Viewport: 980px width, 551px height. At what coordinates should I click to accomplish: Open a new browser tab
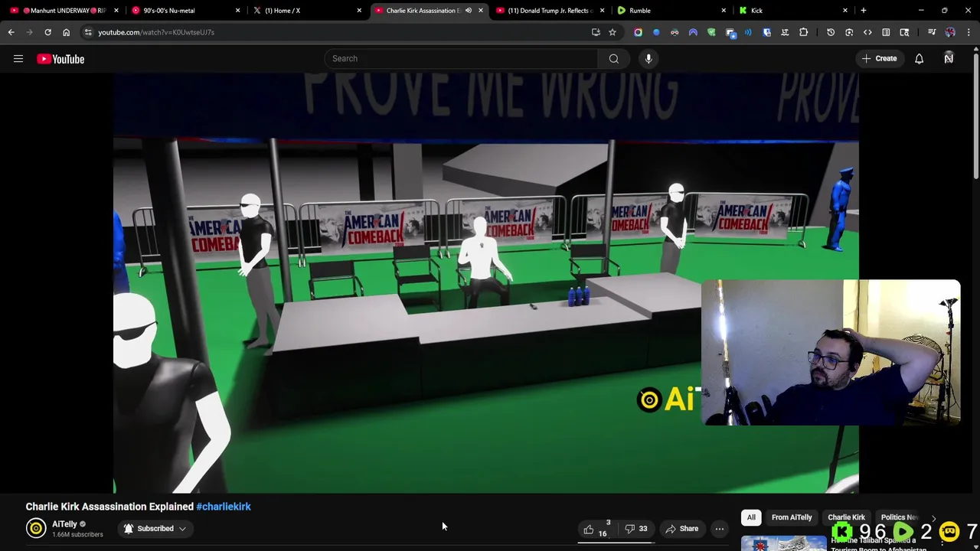863,11
